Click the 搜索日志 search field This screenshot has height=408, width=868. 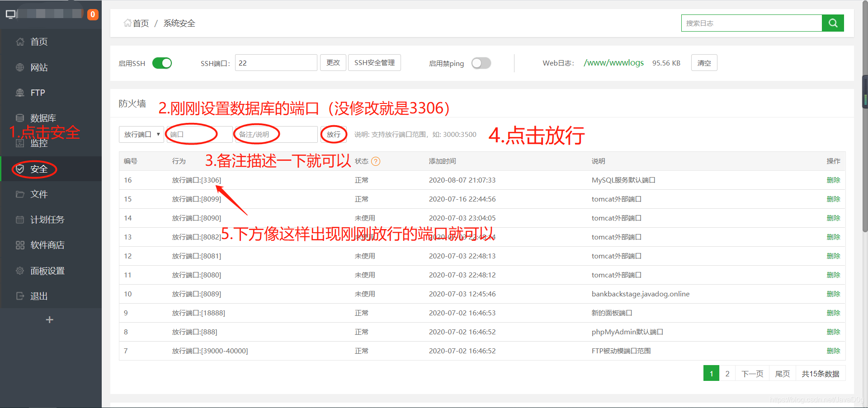coord(751,23)
